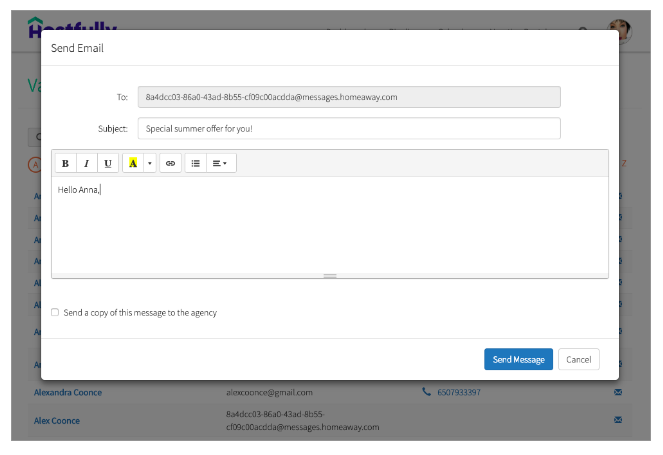This screenshot has width=663, height=455.
Task: Open Alex Coonce contact link
Action: 57,421
